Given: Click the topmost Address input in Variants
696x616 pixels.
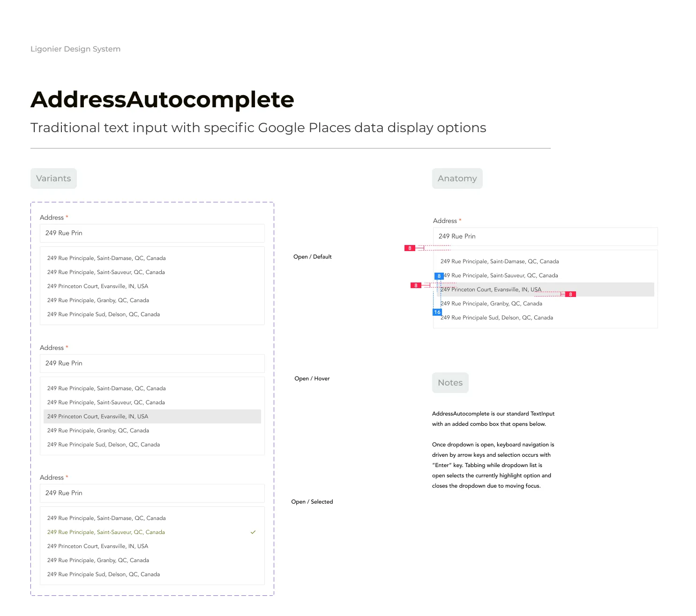Looking at the screenshot, I should click(x=152, y=233).
